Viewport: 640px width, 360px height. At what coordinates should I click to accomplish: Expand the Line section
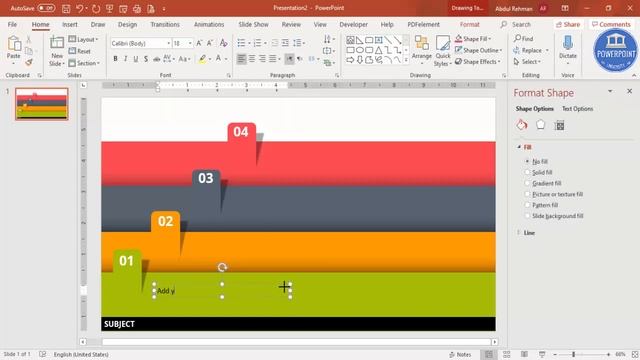click(x=519, y=233)
